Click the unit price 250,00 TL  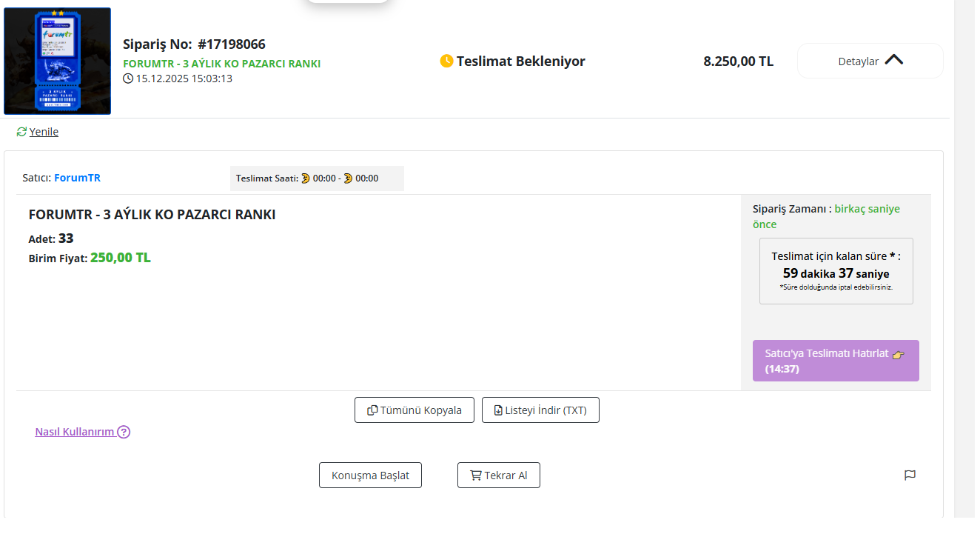click(x=121, y=258)
